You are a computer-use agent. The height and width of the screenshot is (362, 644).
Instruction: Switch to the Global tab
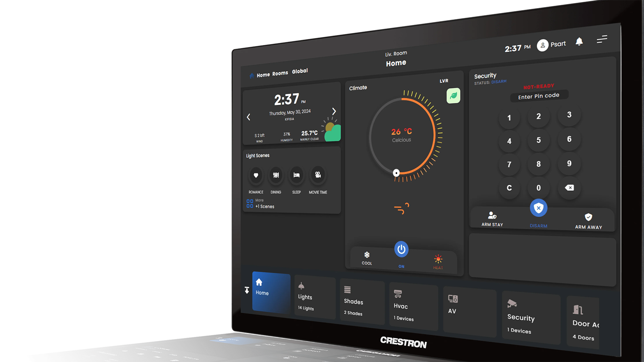tap(300, 71)
